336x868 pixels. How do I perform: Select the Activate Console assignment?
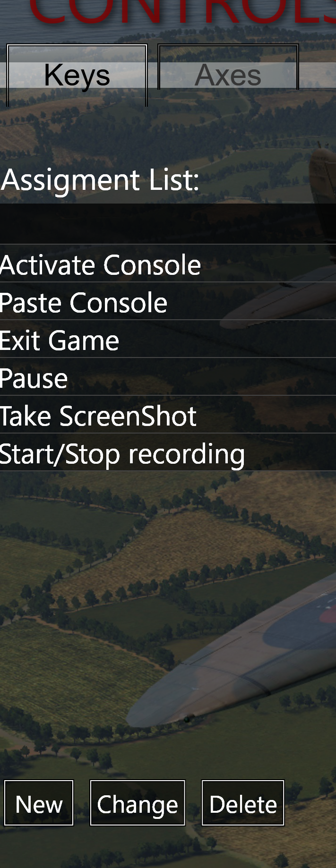(x=168, y=264)
